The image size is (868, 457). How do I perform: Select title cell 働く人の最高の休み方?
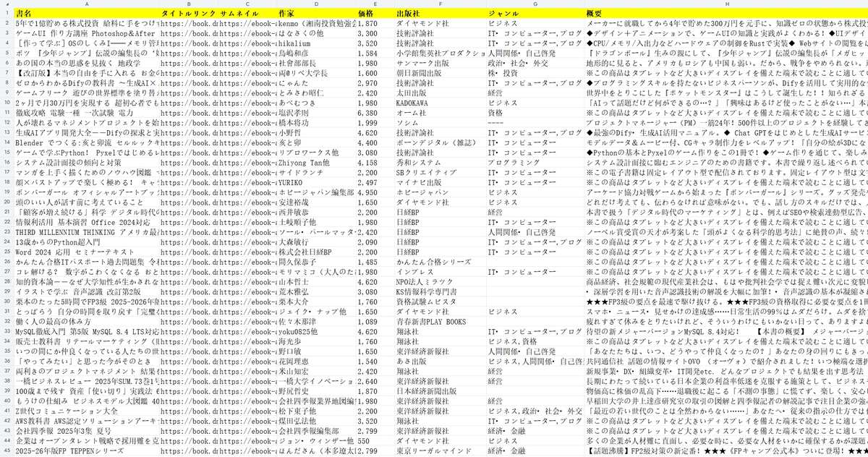tap(87, 323)
